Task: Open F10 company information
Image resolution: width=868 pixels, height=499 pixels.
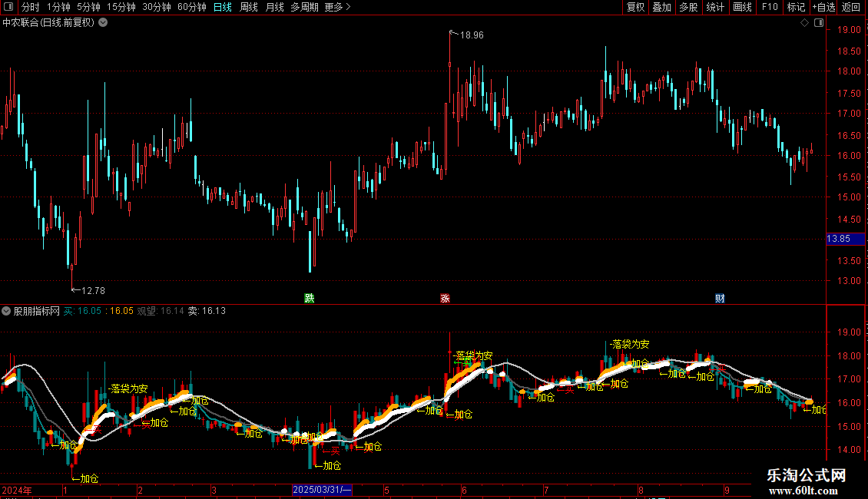Action: [x=770, y=7]
